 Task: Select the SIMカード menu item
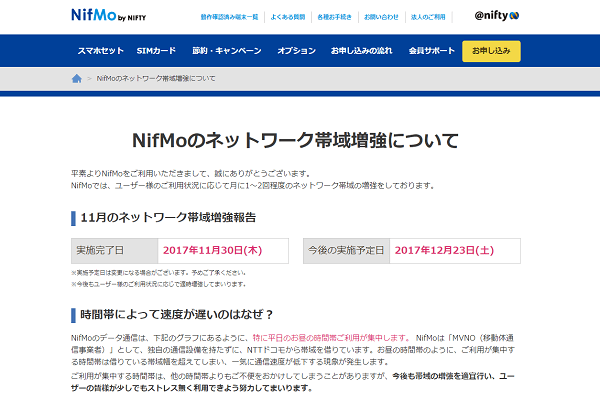(156, 51)
